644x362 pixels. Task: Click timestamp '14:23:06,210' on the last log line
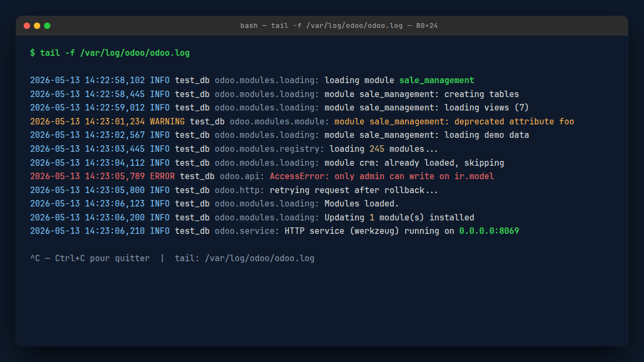tap(115, 231)
